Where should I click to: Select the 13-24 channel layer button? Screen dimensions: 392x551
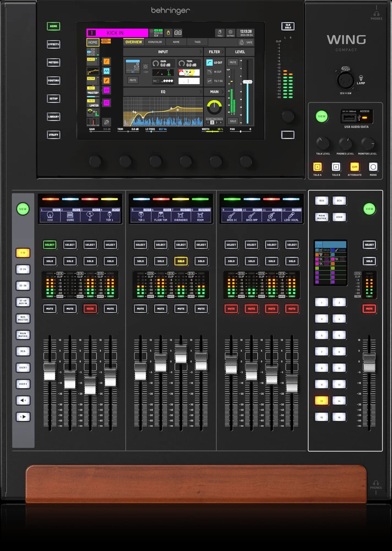pyautogui.click(x=23, y=269)
